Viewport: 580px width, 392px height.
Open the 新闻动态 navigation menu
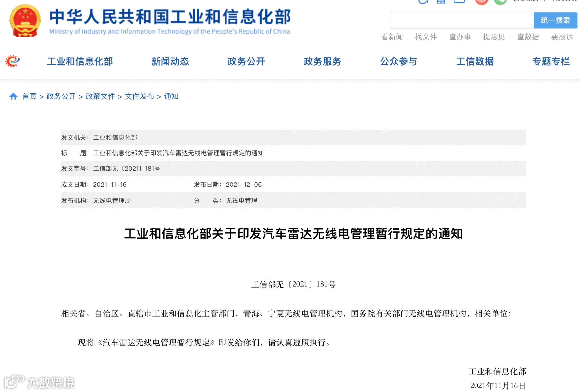coord(170,62)
